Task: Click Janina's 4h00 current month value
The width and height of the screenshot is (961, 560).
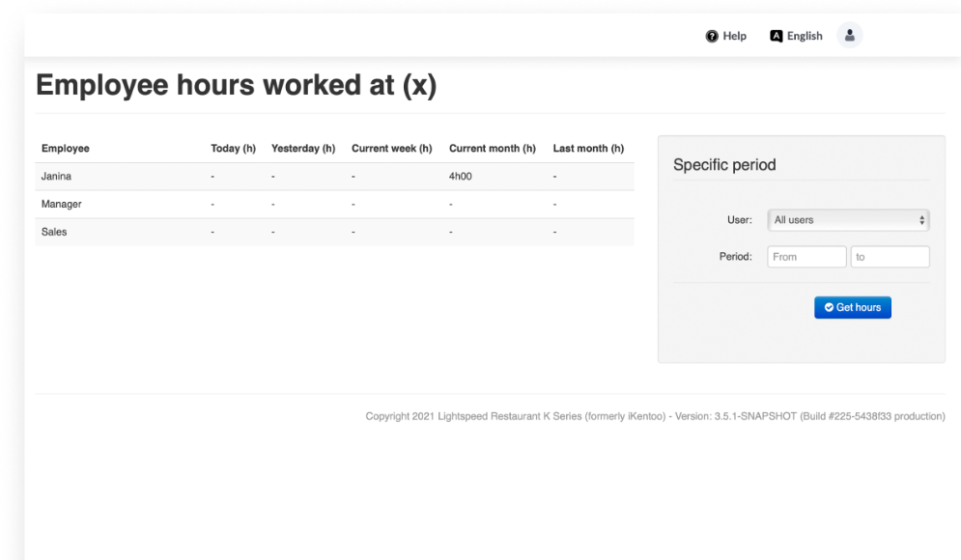Action: point(461,177)
